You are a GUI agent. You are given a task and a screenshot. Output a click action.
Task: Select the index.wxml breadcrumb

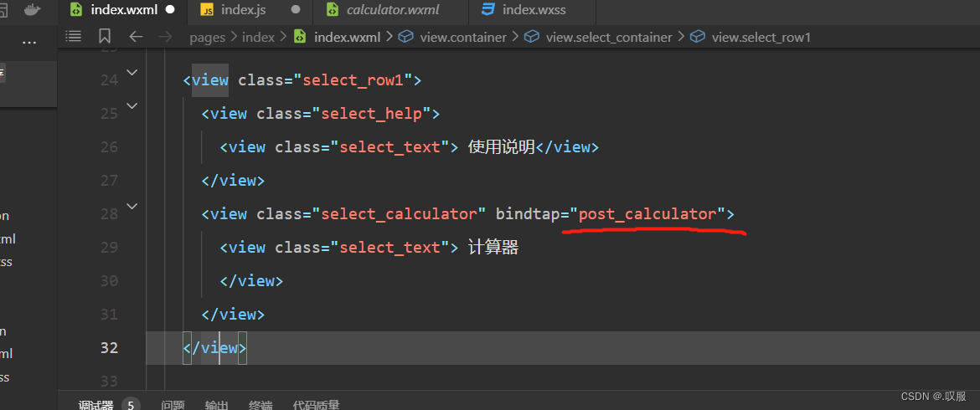(x=347, y=38)
